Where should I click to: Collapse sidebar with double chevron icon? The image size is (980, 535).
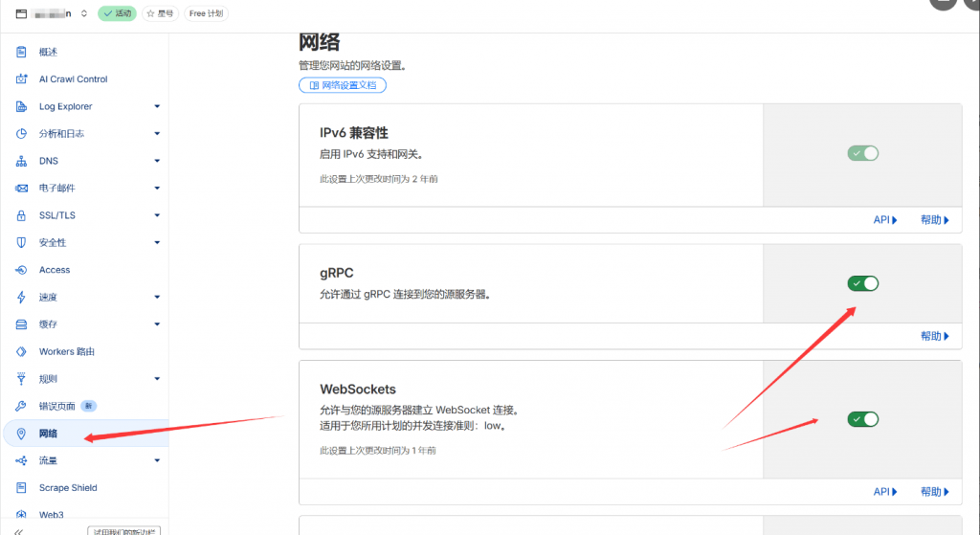click(19, 531)
